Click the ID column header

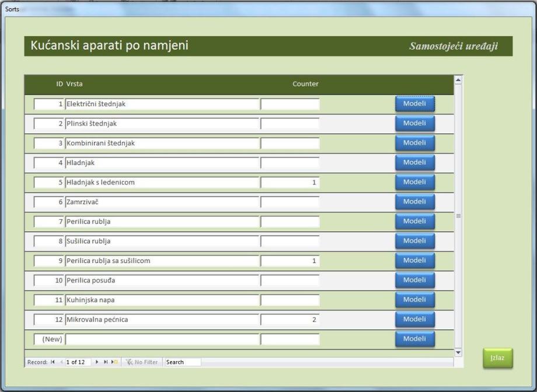click(60, 84)
